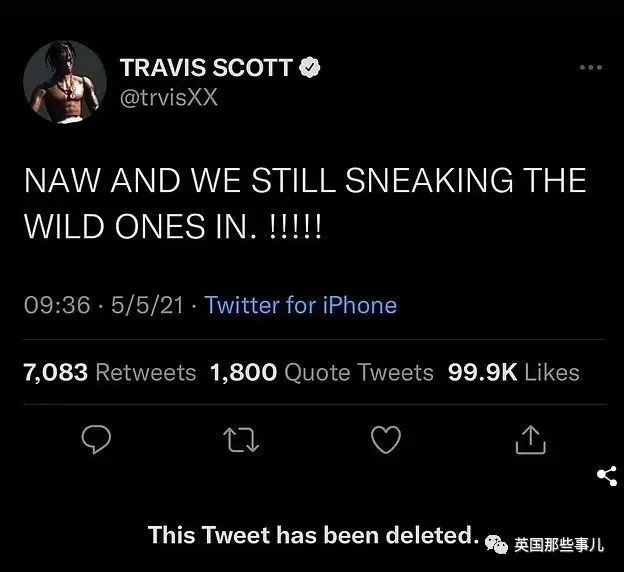
Task: Click the 5/5/21 date
Action: [147, 305]
